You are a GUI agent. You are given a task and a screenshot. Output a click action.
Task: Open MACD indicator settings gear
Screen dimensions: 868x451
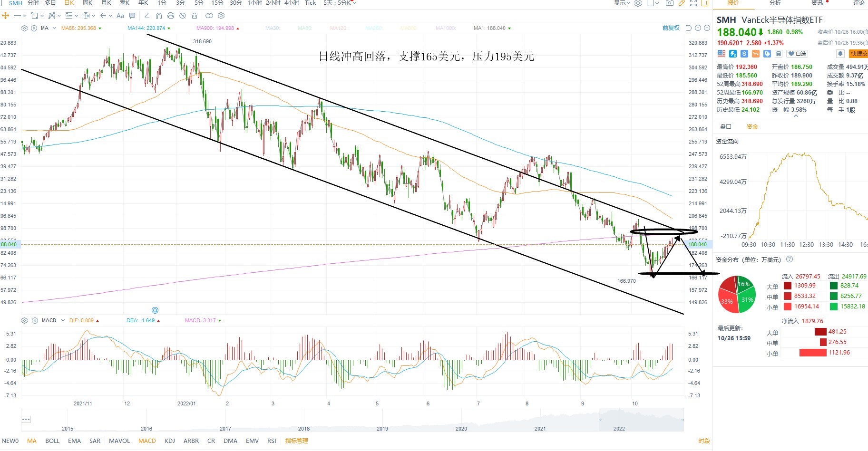click(x=25, y=320)
